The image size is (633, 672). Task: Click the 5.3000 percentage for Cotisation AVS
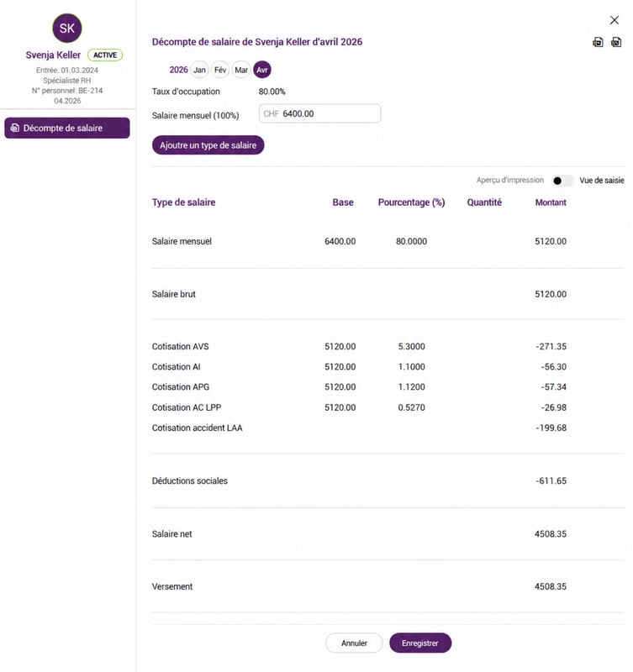pyautogui.click(x=411, y=346)
